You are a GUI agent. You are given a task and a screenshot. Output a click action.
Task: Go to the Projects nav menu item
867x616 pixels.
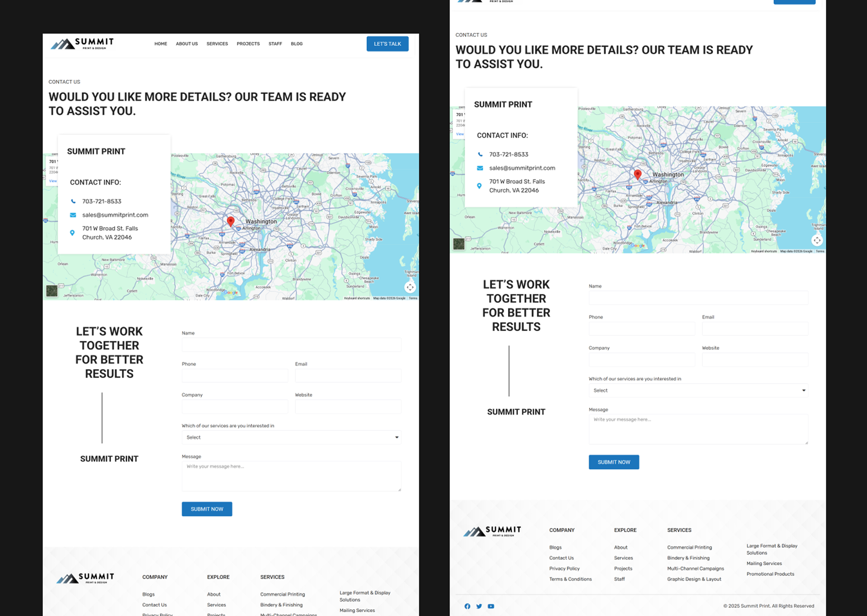pos(248,44)
